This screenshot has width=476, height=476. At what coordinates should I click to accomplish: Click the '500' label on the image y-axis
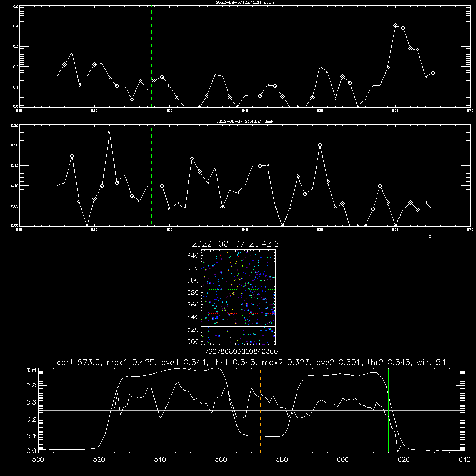click(x=193, y=341)
